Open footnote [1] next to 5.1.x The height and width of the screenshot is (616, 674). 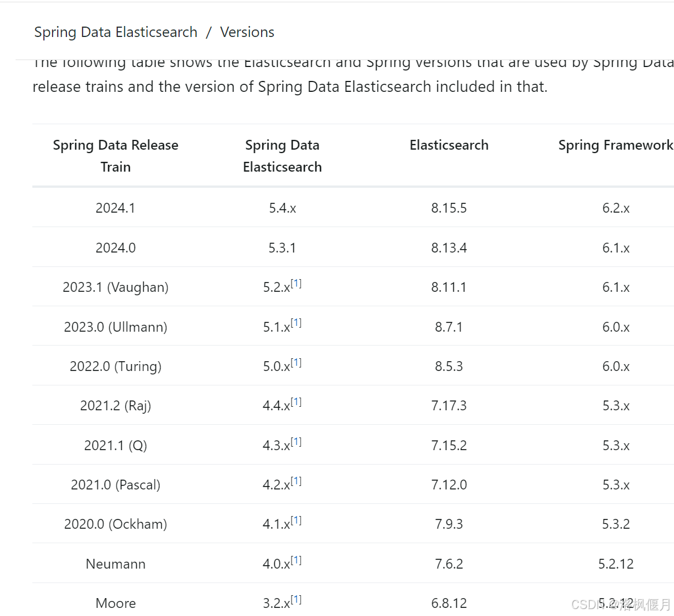tap(296, 323)
